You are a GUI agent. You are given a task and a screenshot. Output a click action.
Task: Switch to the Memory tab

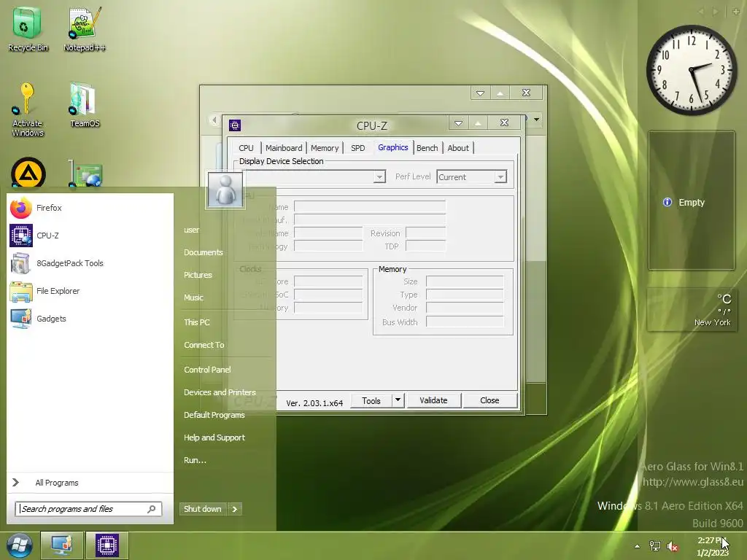(325, 148)
